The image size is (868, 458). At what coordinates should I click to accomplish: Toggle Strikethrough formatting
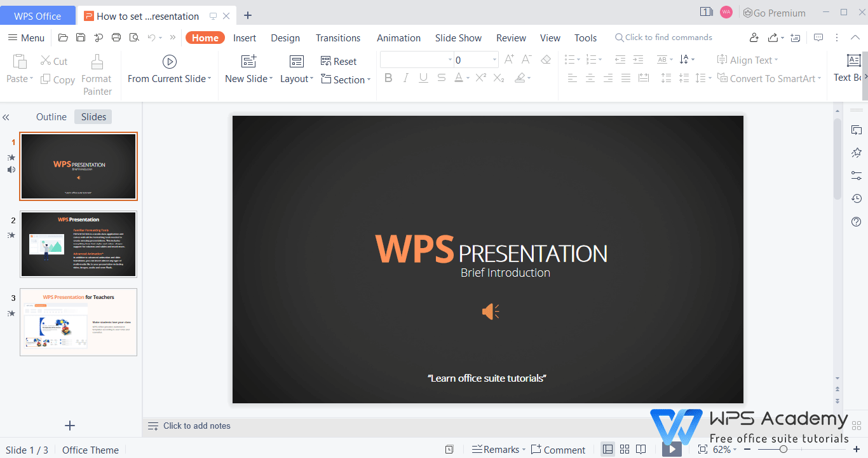(x=441, y=78)
